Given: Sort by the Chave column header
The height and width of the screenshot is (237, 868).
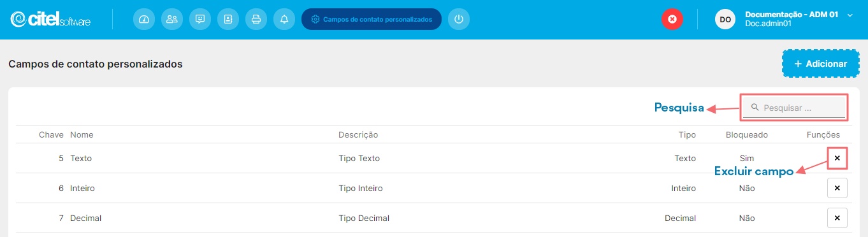Looking at the screenshot, I should pos(51,135).
